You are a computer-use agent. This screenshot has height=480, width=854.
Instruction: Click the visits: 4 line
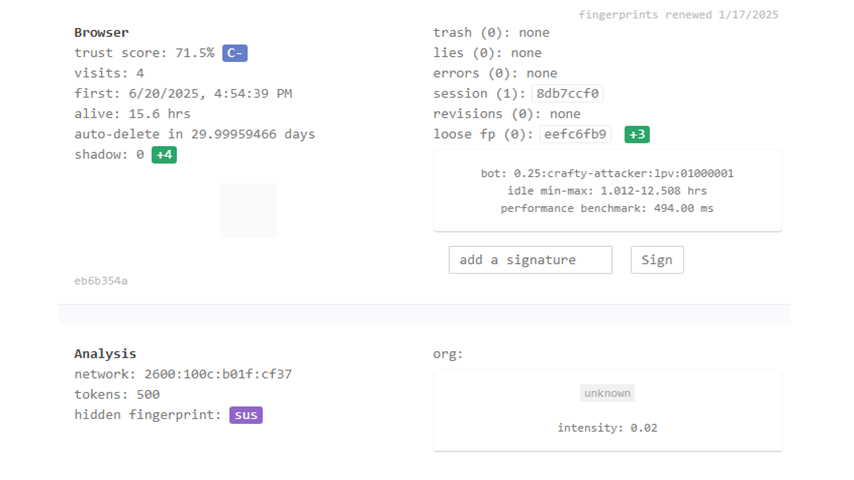109,73
